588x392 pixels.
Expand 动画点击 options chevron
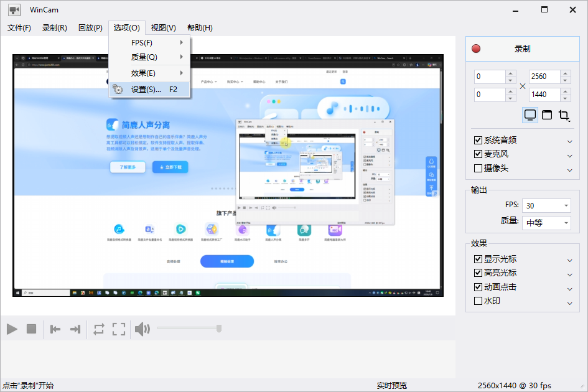click(569, 289)
